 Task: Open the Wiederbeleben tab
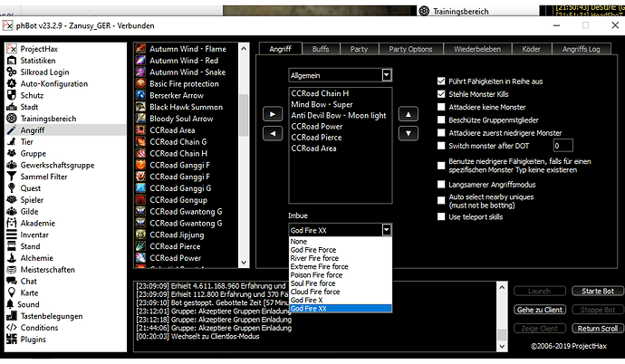coord(477,49)
